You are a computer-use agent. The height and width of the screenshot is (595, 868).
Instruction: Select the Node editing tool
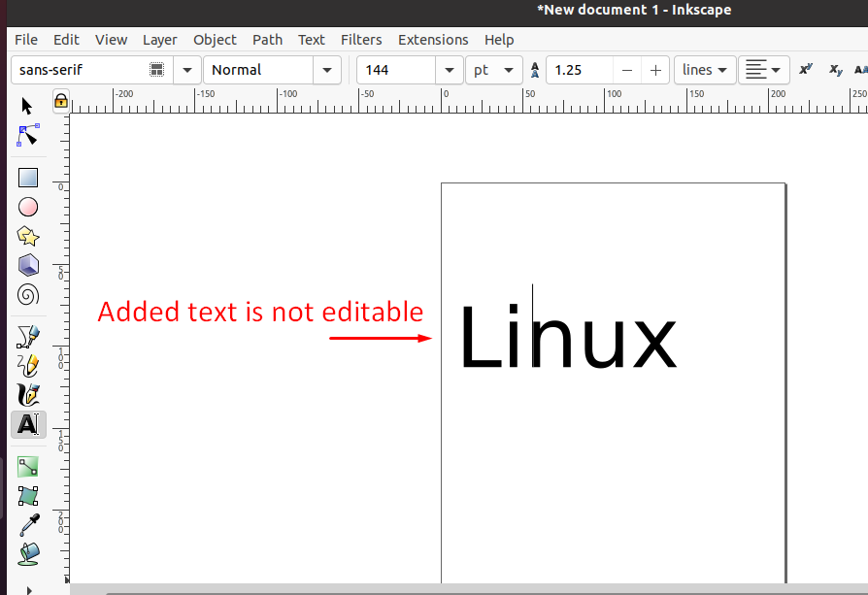26,136
